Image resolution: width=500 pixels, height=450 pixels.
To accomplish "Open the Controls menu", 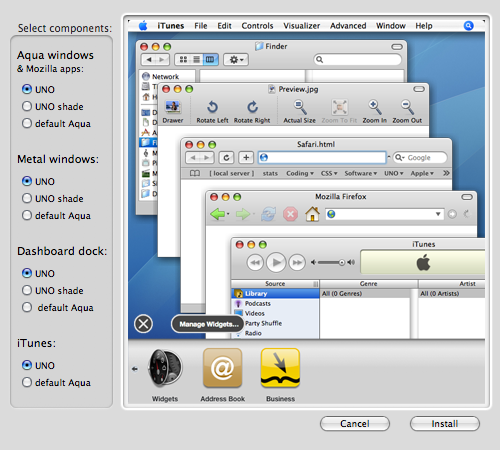I will click(257, 26).
